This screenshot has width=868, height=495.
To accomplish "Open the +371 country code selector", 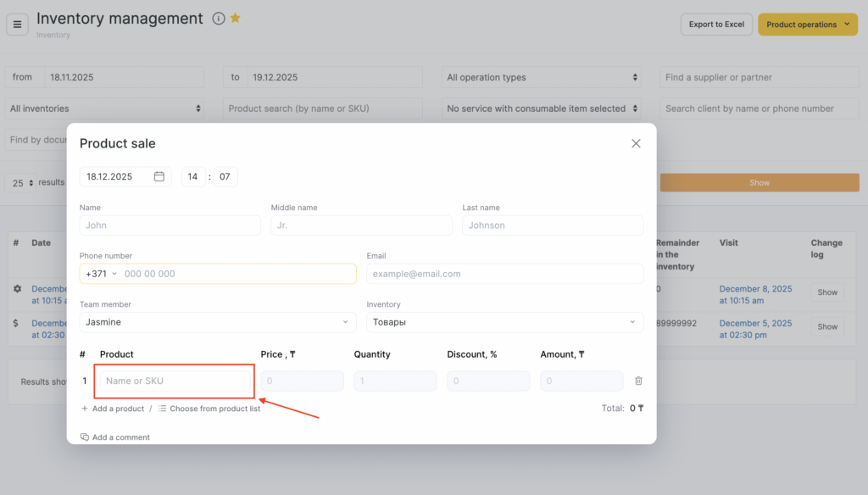I will pyautogui.click(x=101, y=274).
